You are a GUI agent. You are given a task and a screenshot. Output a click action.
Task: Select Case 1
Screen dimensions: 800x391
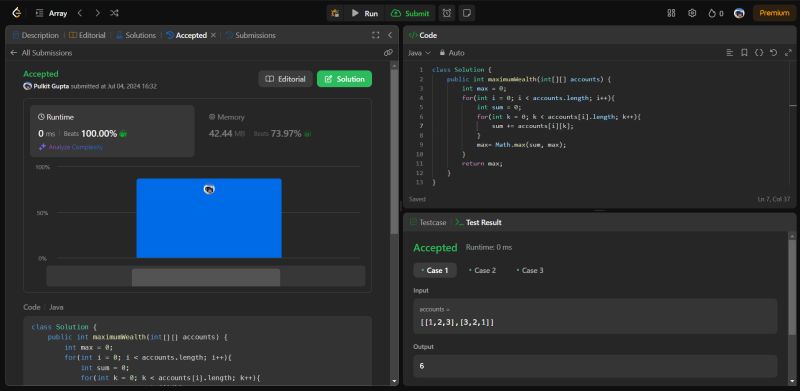[x=435, y=271]
